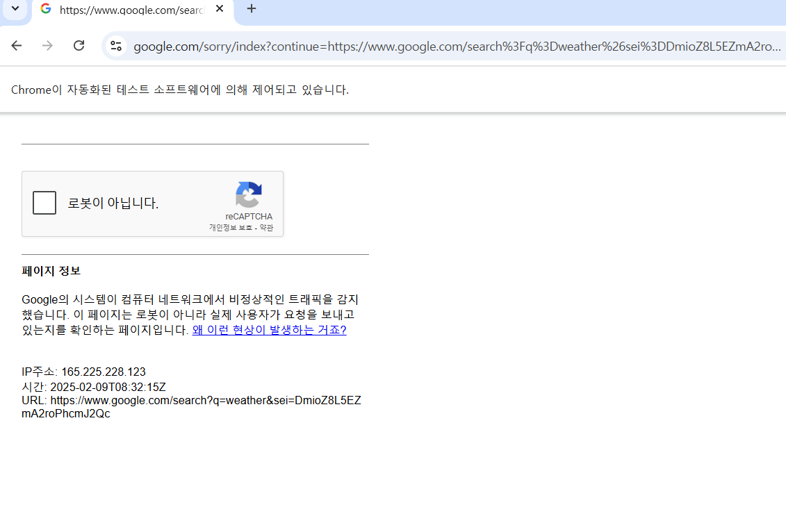Select the google.com/search tab
This screenshot has height=532, width=786.
click(133, 10)
